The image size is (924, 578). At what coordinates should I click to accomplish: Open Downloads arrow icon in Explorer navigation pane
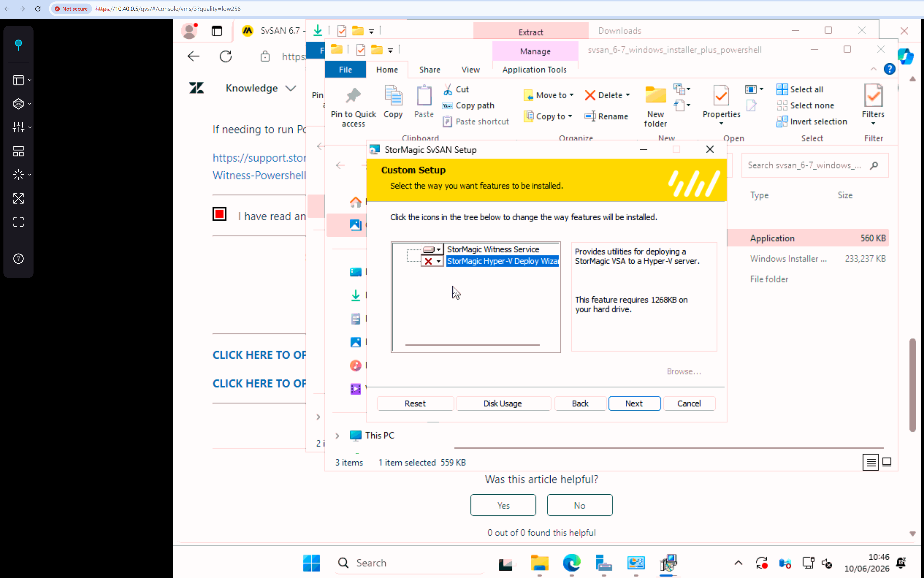click(x=356, y=295)
